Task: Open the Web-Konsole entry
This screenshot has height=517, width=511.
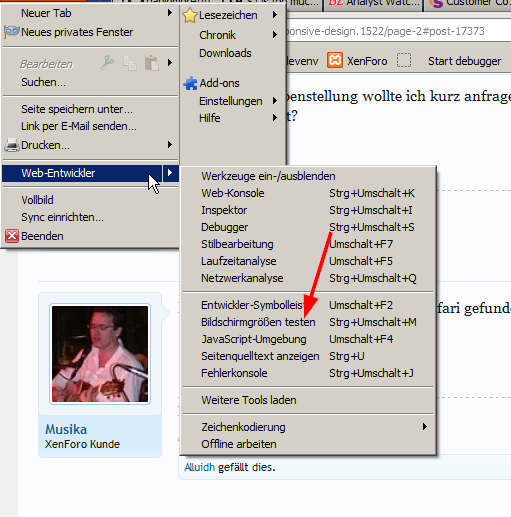Action: coord(308,193)
